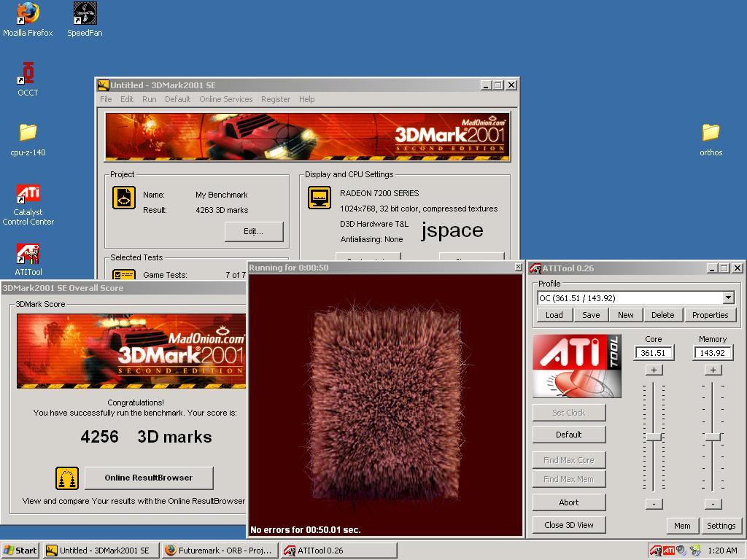
Task: Decrease Core clock with minus button
Action: pos(654,504)
